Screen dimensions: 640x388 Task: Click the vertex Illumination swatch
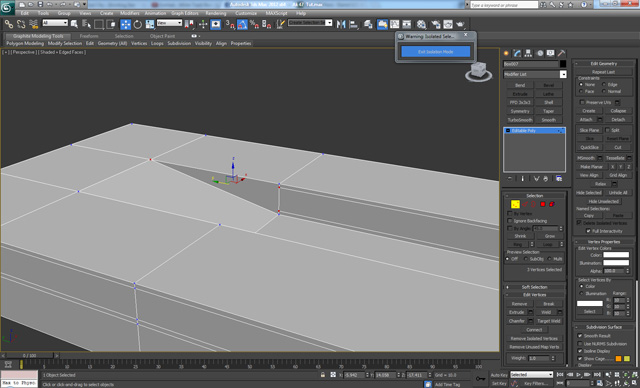(x=616, y=263)
